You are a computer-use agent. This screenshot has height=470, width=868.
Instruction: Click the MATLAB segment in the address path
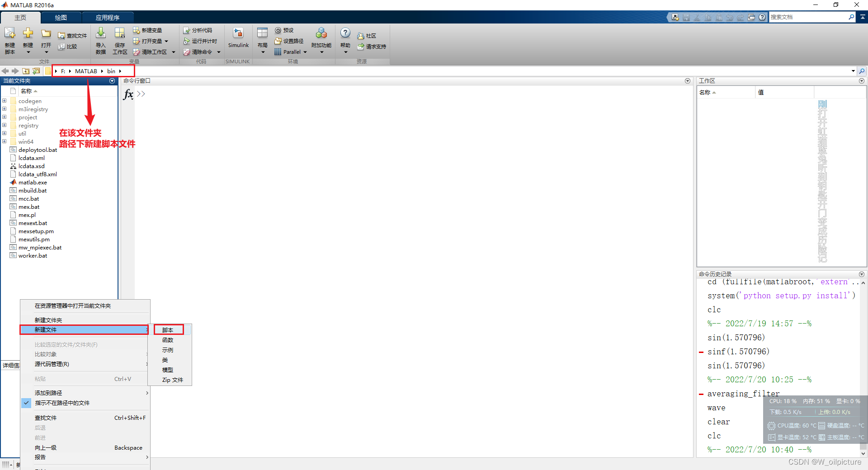(86, 71)
